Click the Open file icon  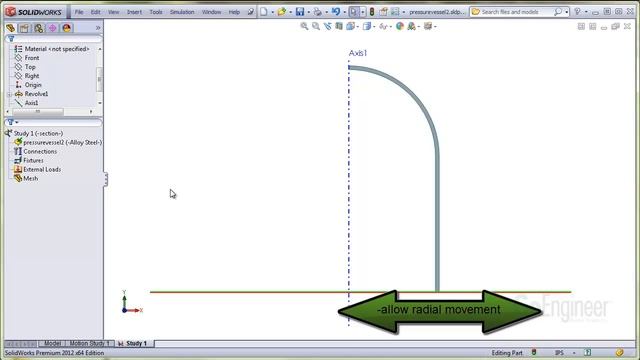pyautogui.click(x=282, y=12)
